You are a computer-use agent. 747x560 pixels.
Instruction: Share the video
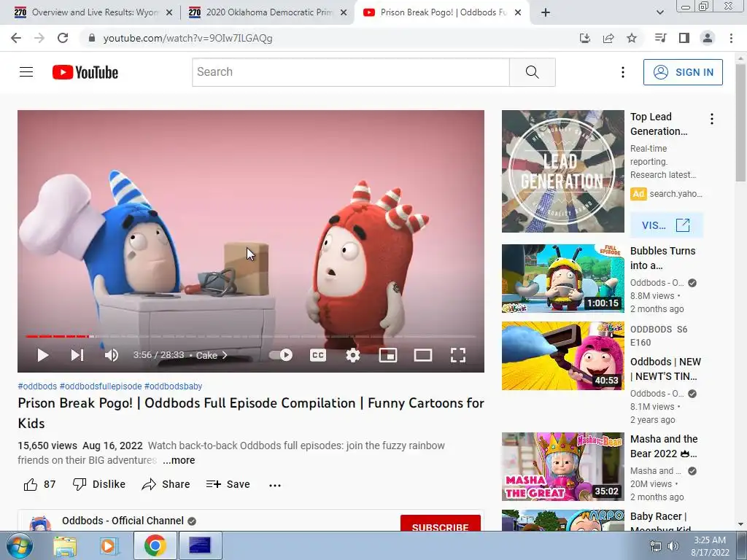[x=166, y=484]
